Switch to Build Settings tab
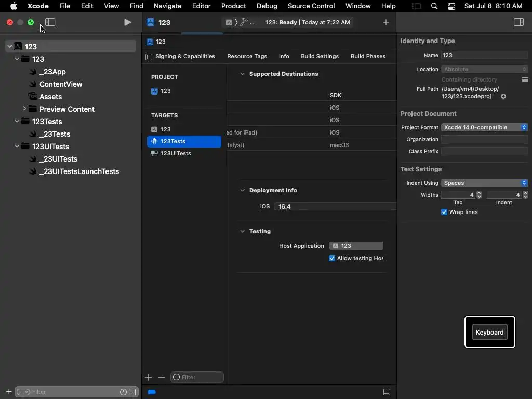This screenshot has height=399, width=532. pos(320,56)
